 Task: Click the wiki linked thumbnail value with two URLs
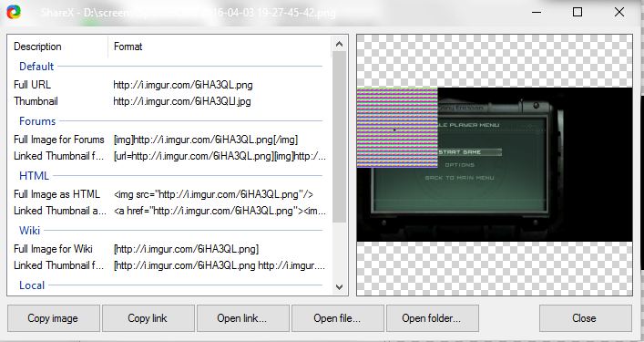(220, 265)
